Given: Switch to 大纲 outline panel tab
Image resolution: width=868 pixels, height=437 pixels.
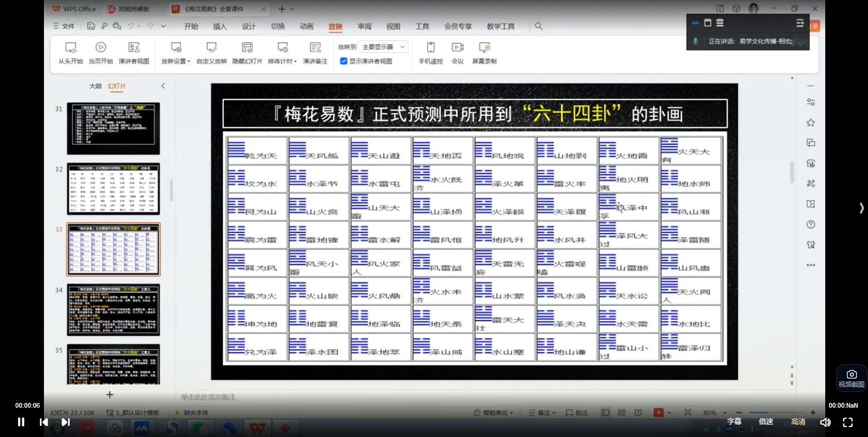Looking at the screenshot, I should coord(95,86).
